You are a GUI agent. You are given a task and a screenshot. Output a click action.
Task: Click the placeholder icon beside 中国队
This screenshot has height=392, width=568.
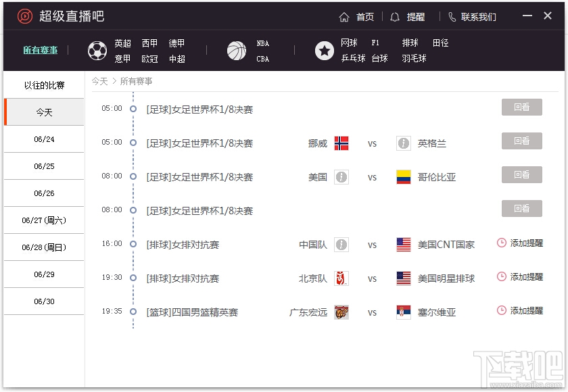pos(341,245)
